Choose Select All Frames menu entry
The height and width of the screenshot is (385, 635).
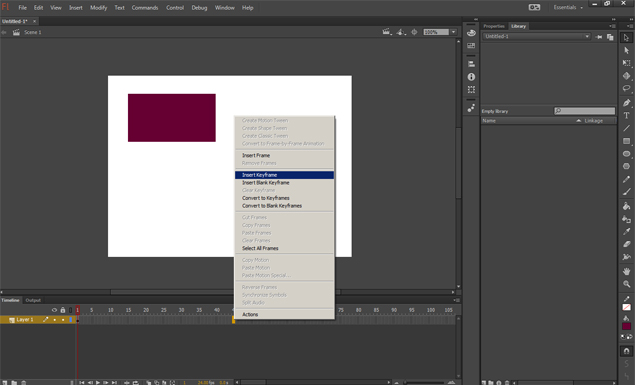pyautogui.click(x=284, y=248)
